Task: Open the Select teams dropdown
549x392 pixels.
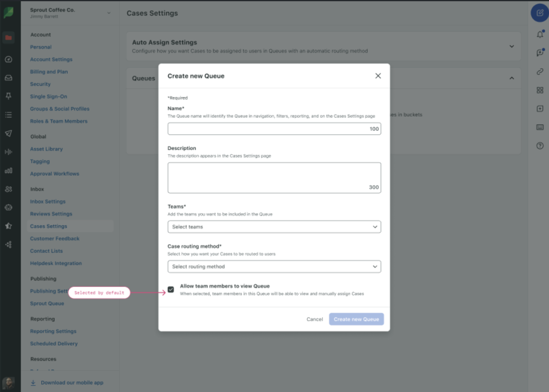Action: tap(274, 227)
